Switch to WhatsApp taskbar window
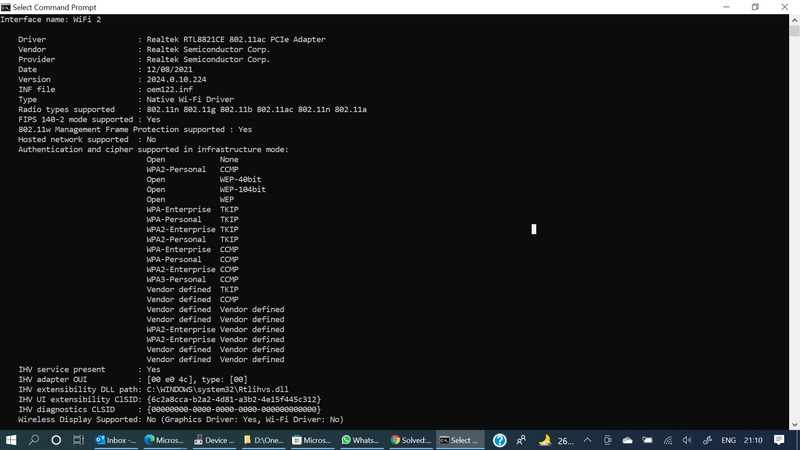The image size is (800, 450). [x=361, y=440]
